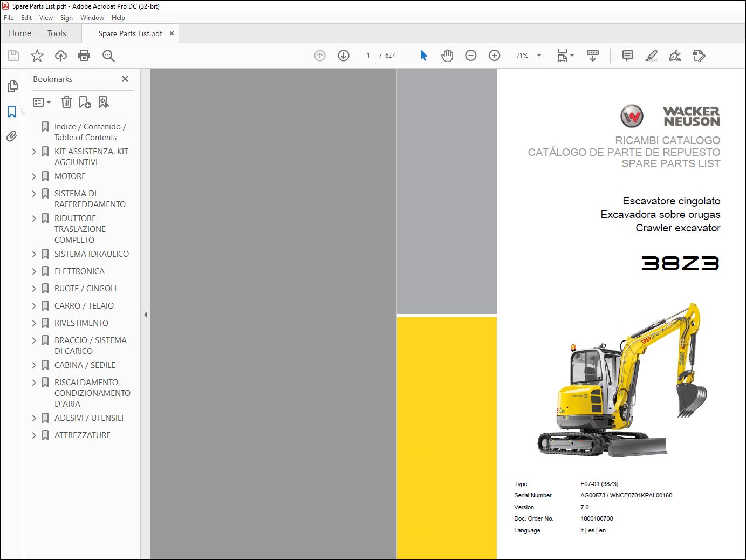Screen dimensions: 746x560
Task: Click the Wacker Neuson logo
Action: click(x=670, y=116)
